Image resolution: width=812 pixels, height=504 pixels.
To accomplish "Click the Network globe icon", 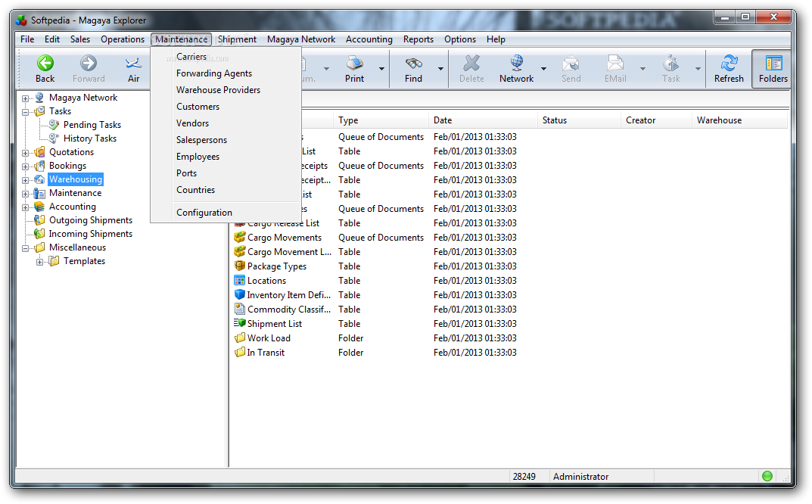I will (x=517, y=64).
